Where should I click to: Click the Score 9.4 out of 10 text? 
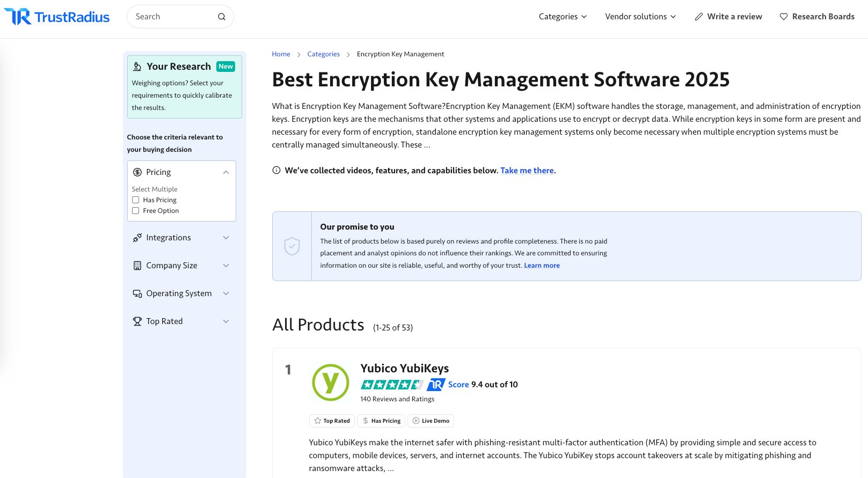coord(483,385)
